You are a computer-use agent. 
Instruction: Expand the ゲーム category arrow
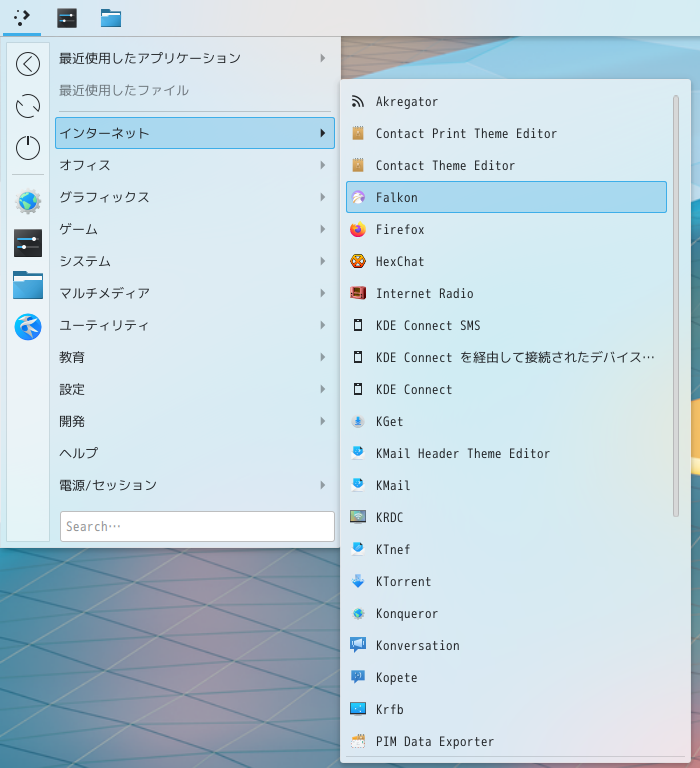[322, 229]
